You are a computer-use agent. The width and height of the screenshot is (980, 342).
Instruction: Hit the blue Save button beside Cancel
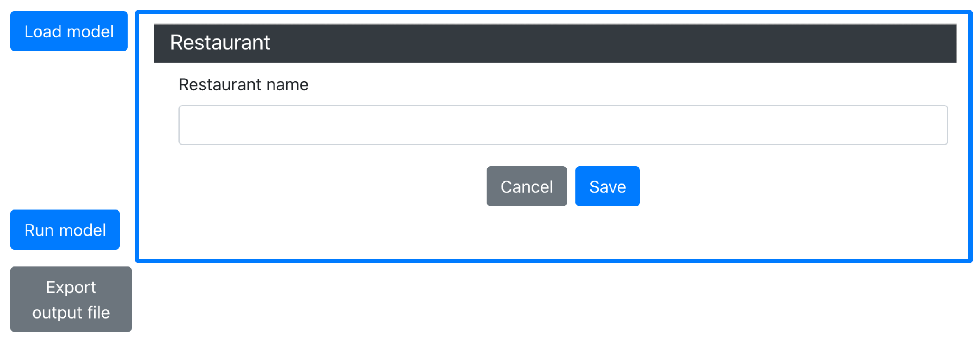(x=607, y=186)
